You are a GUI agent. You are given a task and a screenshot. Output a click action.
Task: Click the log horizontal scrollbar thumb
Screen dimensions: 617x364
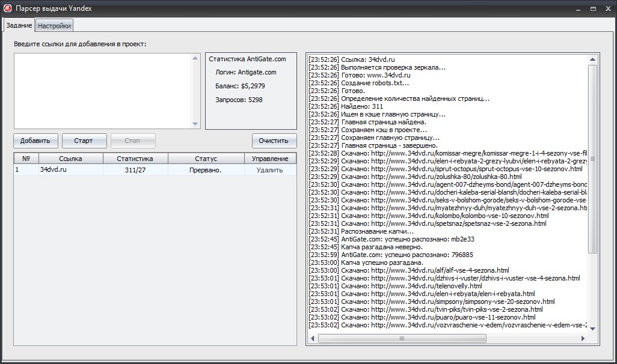[x=402, y=338]
